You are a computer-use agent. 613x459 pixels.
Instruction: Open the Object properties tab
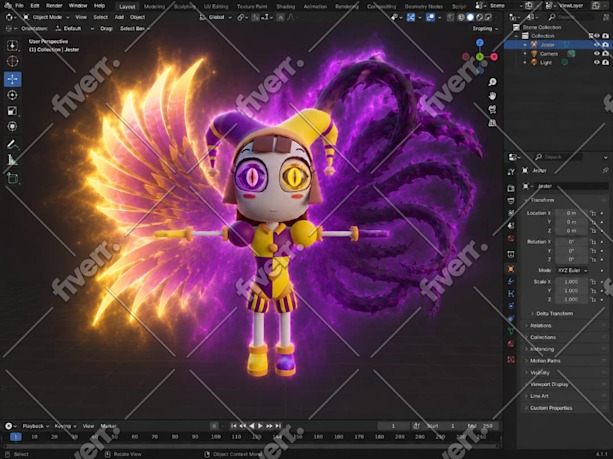tap(511, 269)
